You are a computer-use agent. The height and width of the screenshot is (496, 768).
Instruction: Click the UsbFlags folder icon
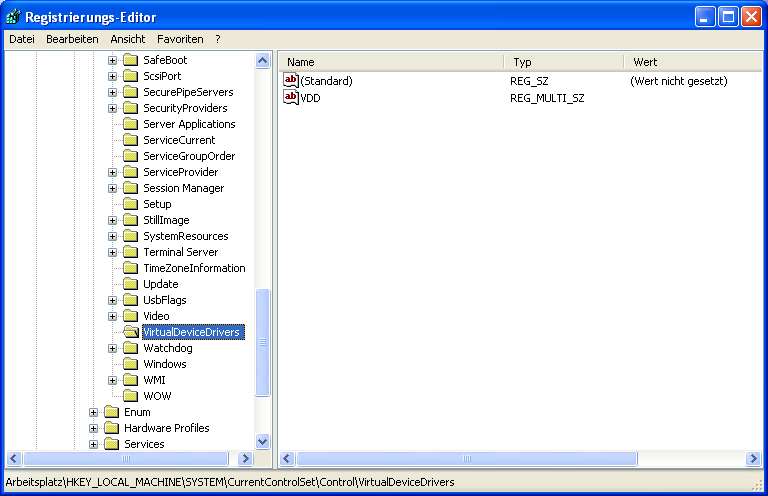tap(130, 300)
